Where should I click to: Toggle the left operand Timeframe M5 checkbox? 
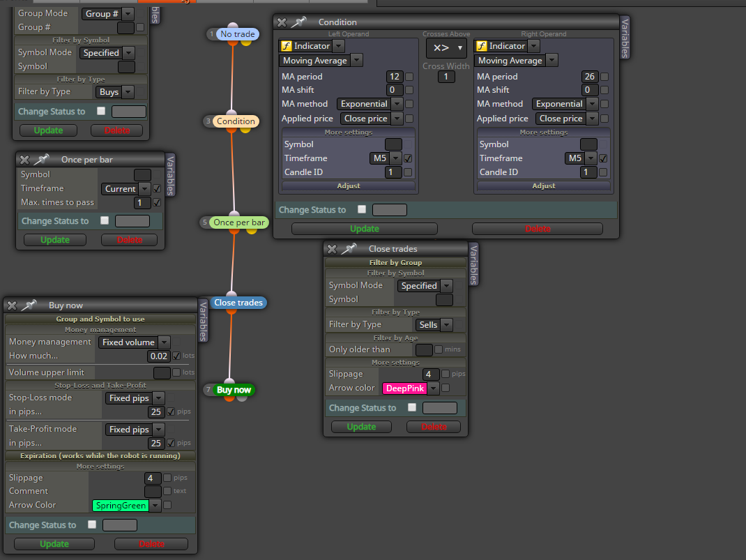coord(408,158)
